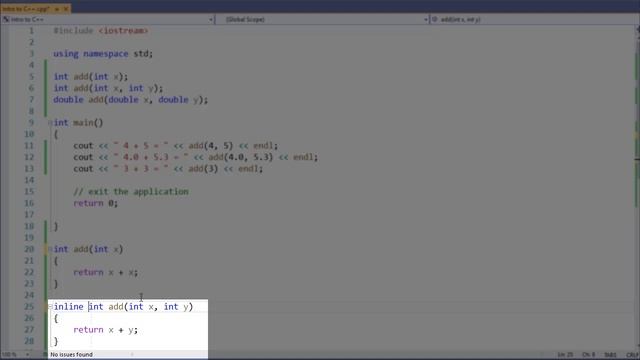The image size is (640, 360).
Task: Open the '(Global Scope)' scope dropdown
Action: [x=322, y=19]
